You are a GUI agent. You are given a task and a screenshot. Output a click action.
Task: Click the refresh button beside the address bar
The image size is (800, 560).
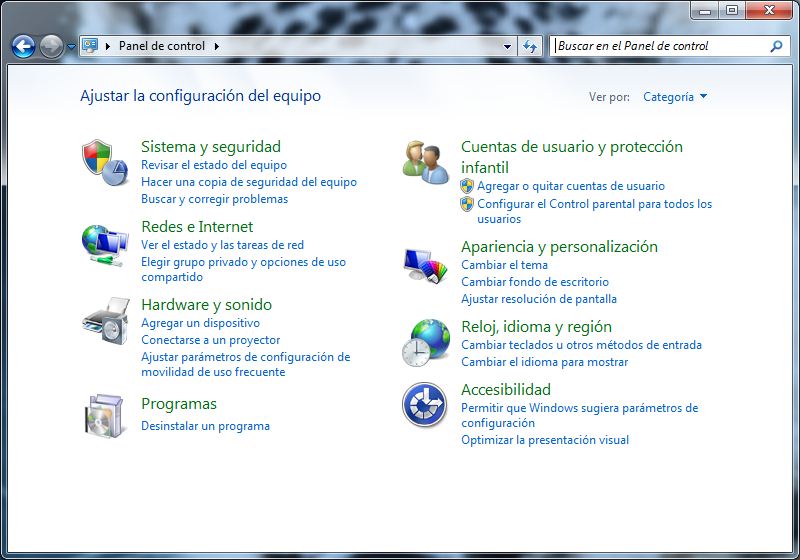530,46
